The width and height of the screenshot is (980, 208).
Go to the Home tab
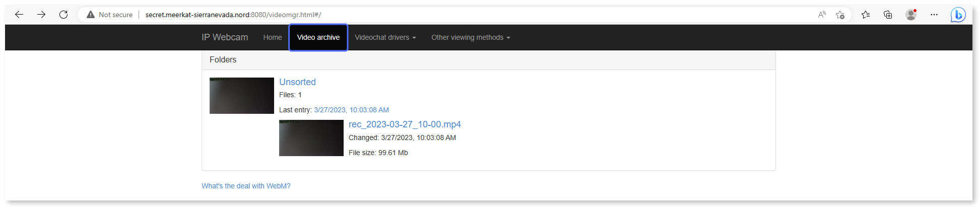click(x=272, y=37)
